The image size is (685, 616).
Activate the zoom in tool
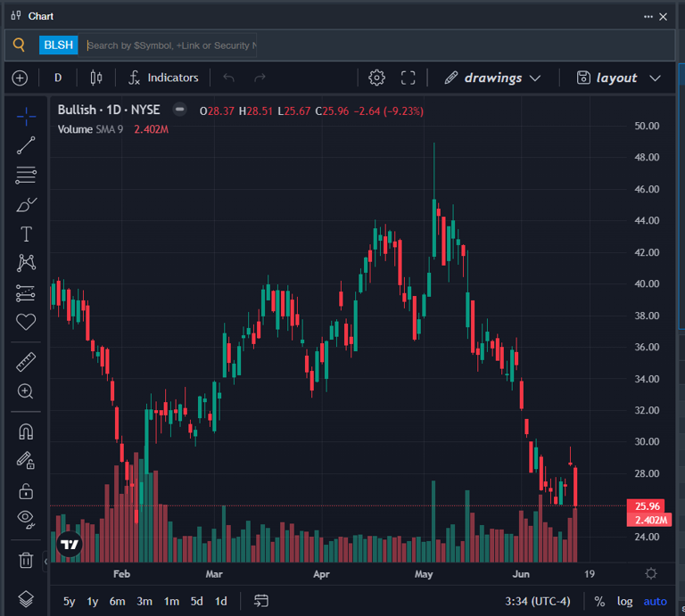coord(25,391)
